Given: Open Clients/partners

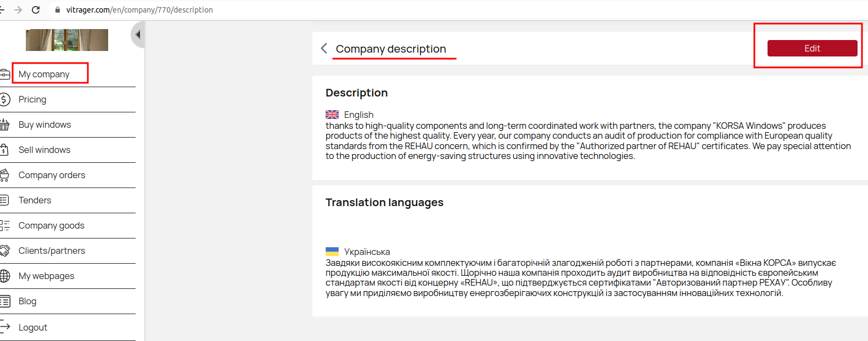Looking at the screenshot, I should tap(52, 251).
